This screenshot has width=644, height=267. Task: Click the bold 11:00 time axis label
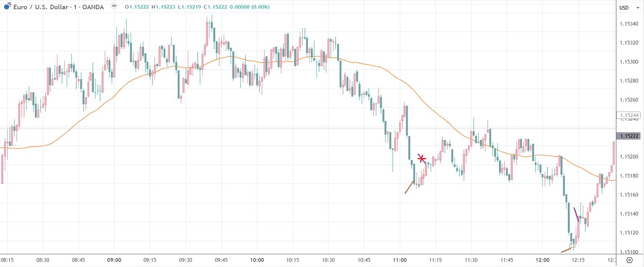400,260
